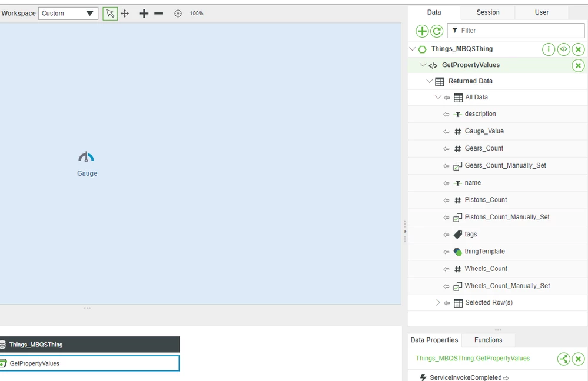The width and height of the screenshot is (588, 381).
Task: Click the binding arrow next to All Data
Action: coord(447,98)
